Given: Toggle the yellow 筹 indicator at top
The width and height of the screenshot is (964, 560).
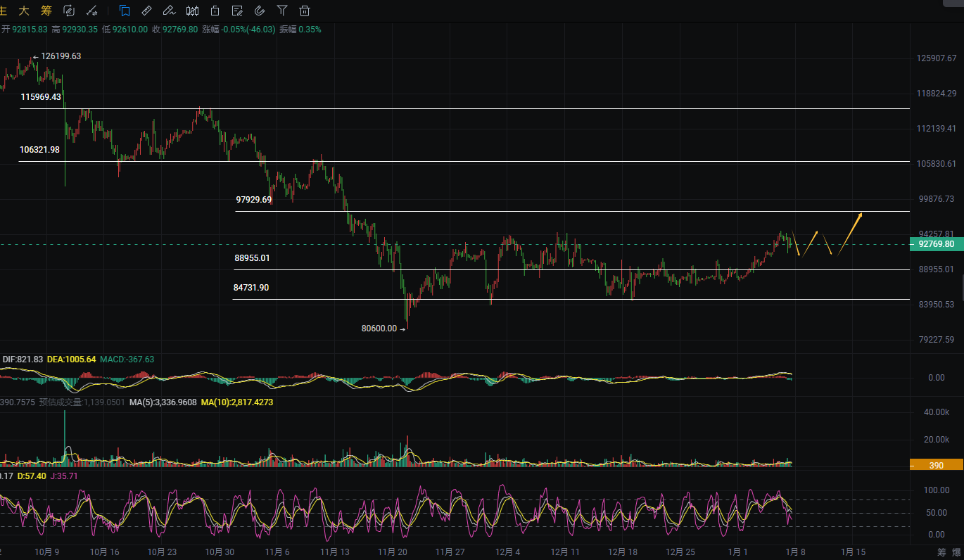Looking at the screenshot, I should [46, 11].
